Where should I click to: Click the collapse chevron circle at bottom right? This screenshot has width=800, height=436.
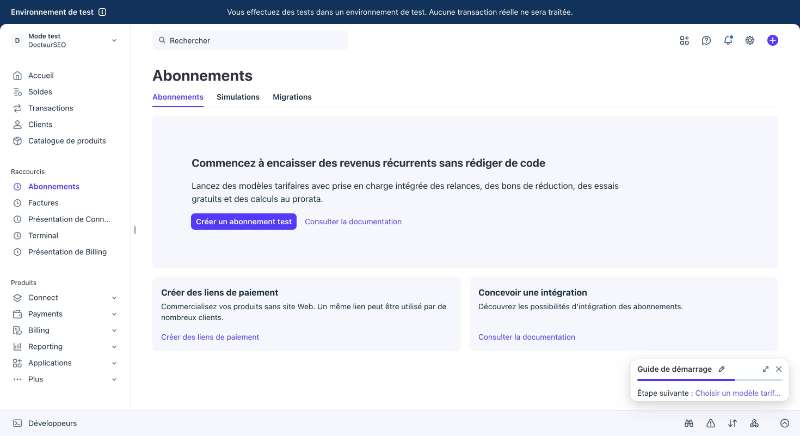(785, 423)
